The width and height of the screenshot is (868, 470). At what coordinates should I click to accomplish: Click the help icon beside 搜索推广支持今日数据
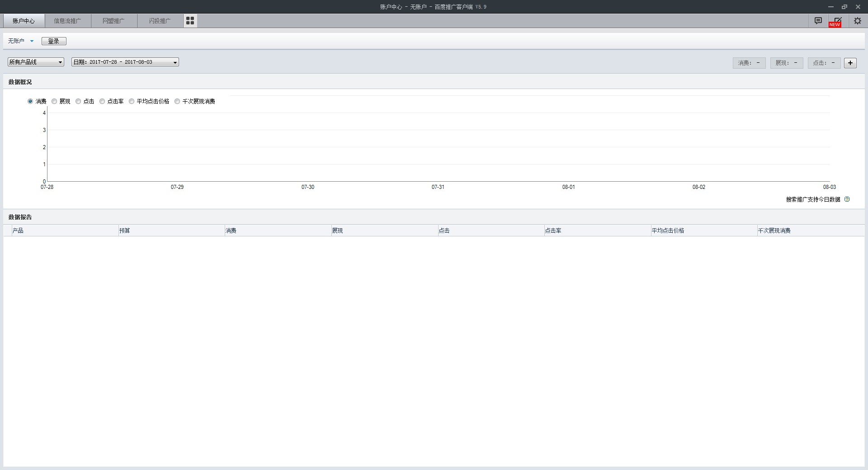pyautogui.click(x=847, y=199)
